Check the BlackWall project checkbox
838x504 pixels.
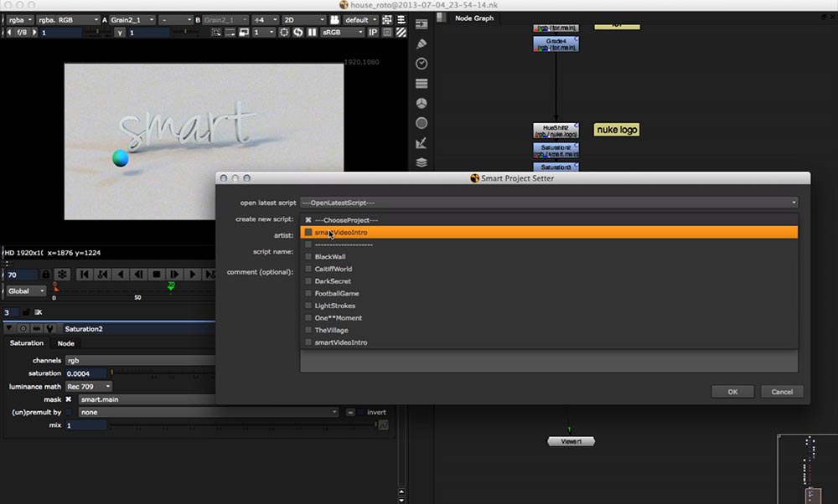tap(308, 257)
